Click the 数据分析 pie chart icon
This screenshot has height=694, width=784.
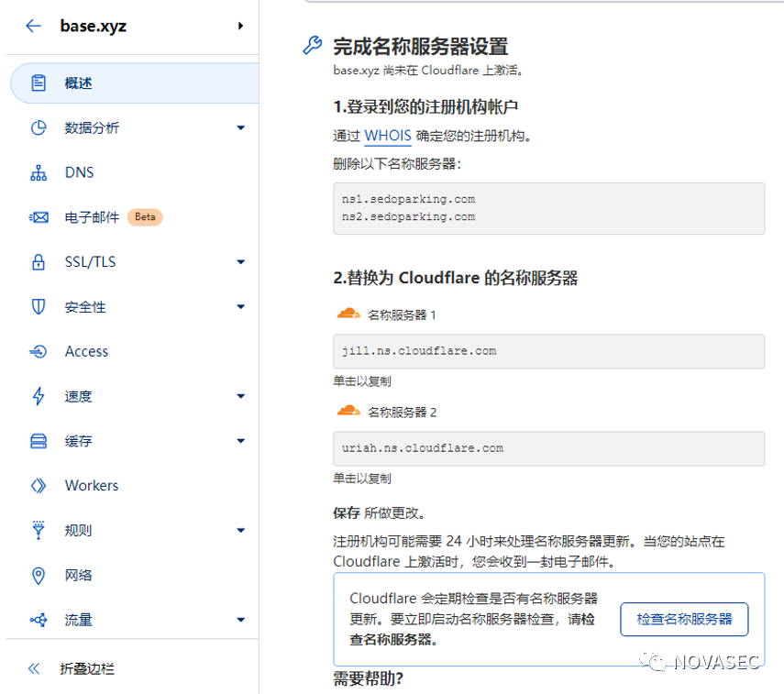pos(39,127)
